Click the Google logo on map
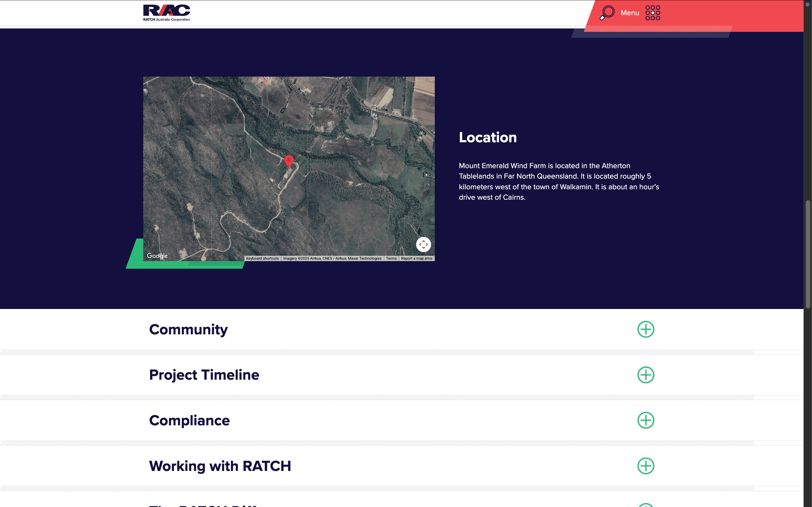 [157, 256]
